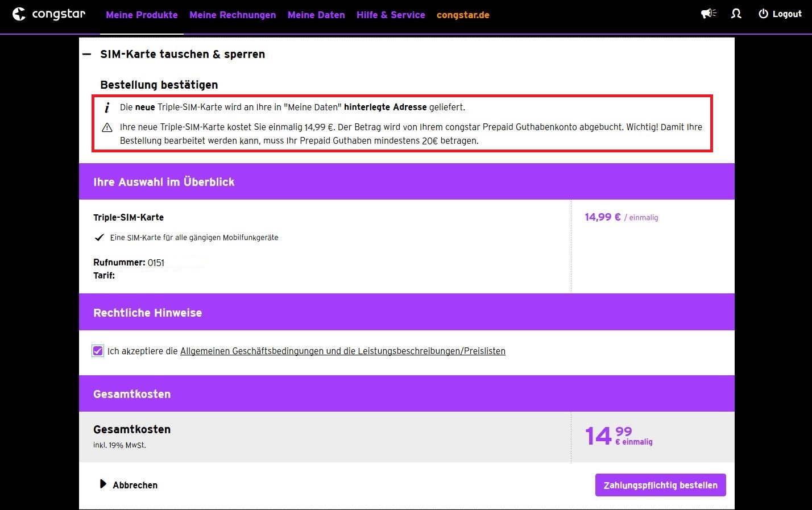Click Logout text
Viewport: 812px width, 510px height.
click(x=787, y=14)
